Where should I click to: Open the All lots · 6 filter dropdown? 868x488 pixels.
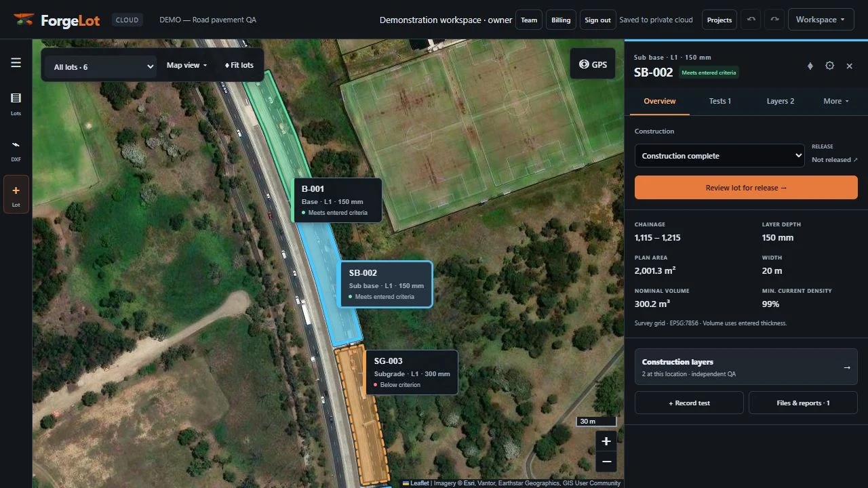click(x=101, y=66)
